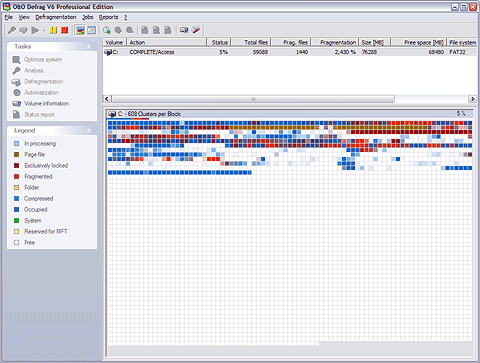This screenshot has height=363, width=480.
Task: Collapse the Legend panel
Action: 89,131
